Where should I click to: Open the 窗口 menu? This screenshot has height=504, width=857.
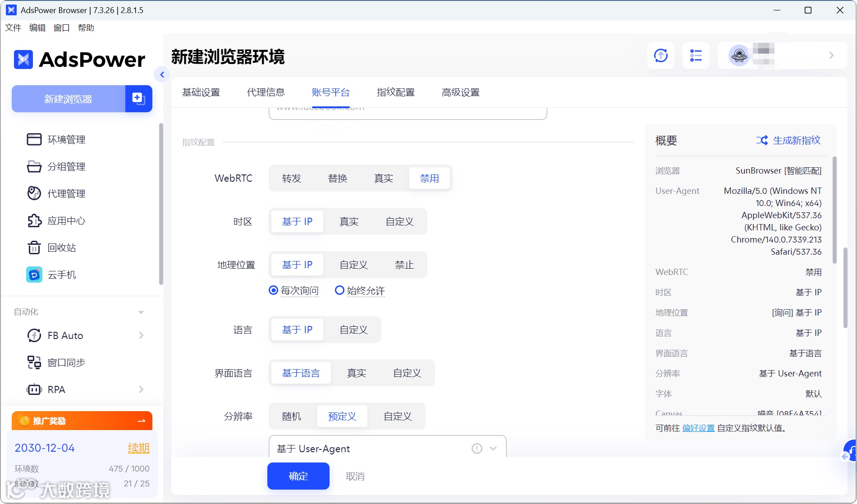tap(62, 27)
